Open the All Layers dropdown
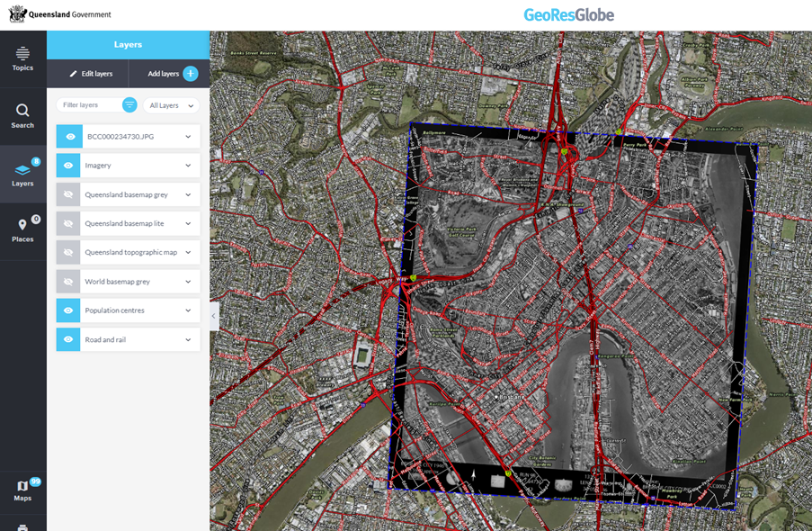The height and width of the screenshot is (531, 812). (x=171, y=105)
